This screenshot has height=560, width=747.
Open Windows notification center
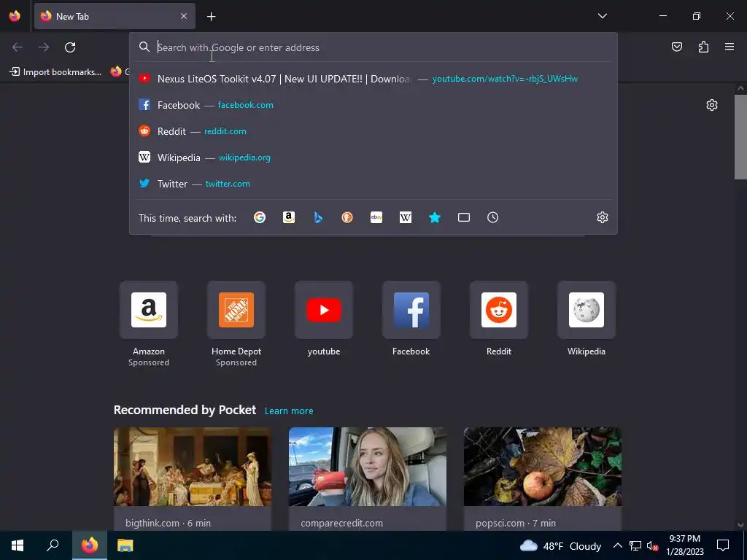pos(723,545)
